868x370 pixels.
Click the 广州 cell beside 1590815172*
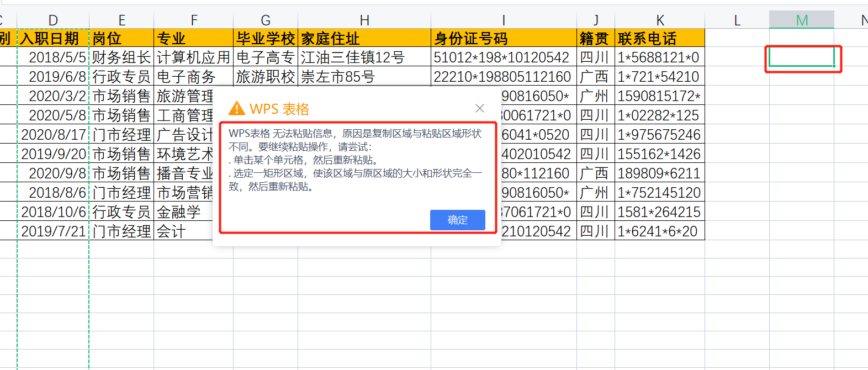click(596, 96)
